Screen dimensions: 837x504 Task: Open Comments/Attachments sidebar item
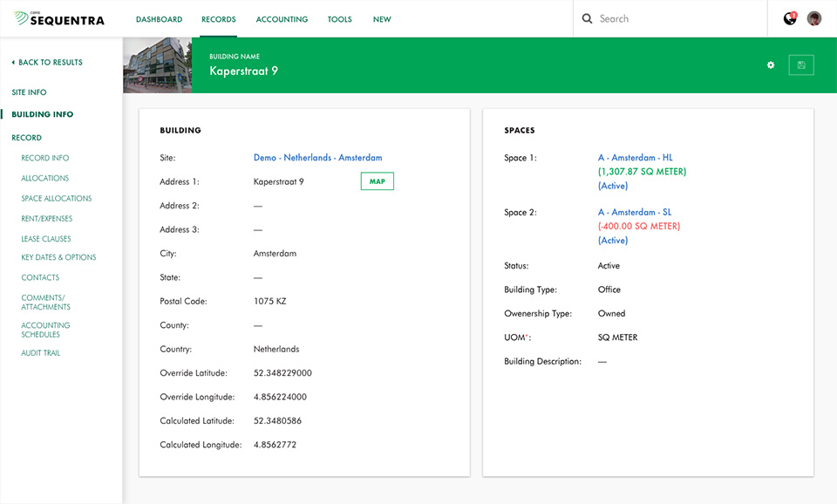(x=45, y=303)
